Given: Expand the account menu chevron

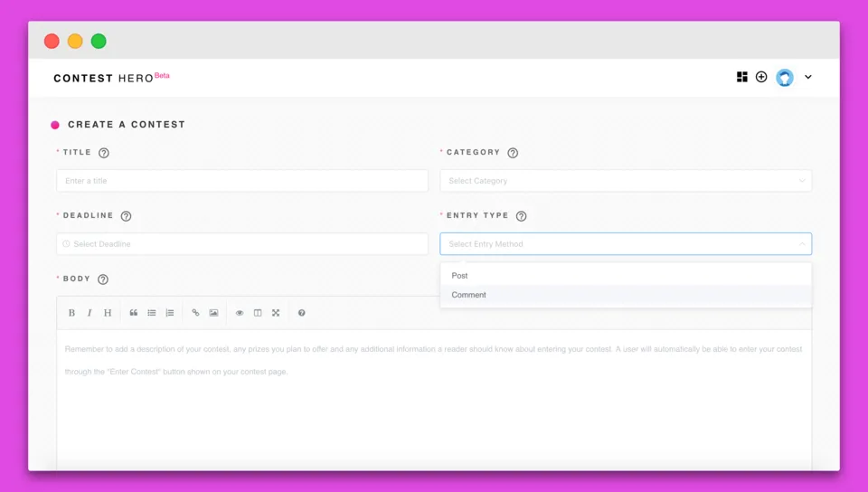Looking at the screenshot, I should 808,77.
